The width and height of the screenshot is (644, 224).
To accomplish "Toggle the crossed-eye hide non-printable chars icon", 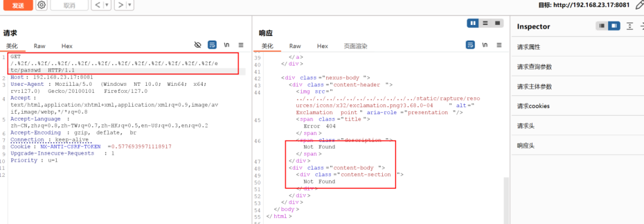I will tap(197, 45).
